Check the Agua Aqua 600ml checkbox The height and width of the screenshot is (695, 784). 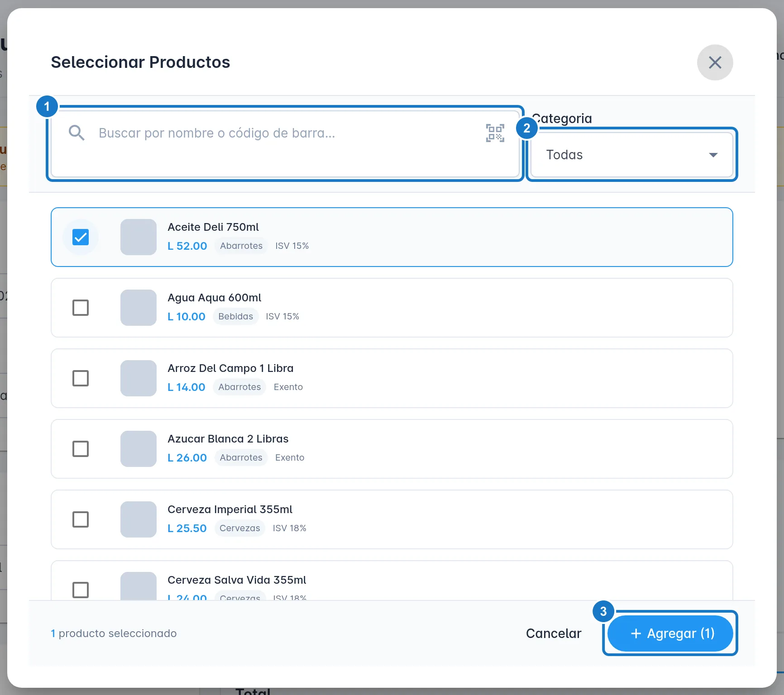(x=81, y=308)
